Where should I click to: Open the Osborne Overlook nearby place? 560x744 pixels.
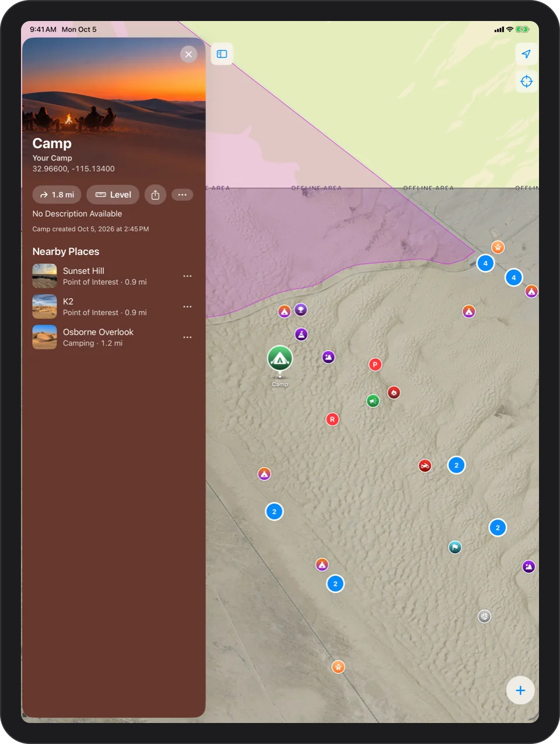pyautogui.click(x=113, y=337)
